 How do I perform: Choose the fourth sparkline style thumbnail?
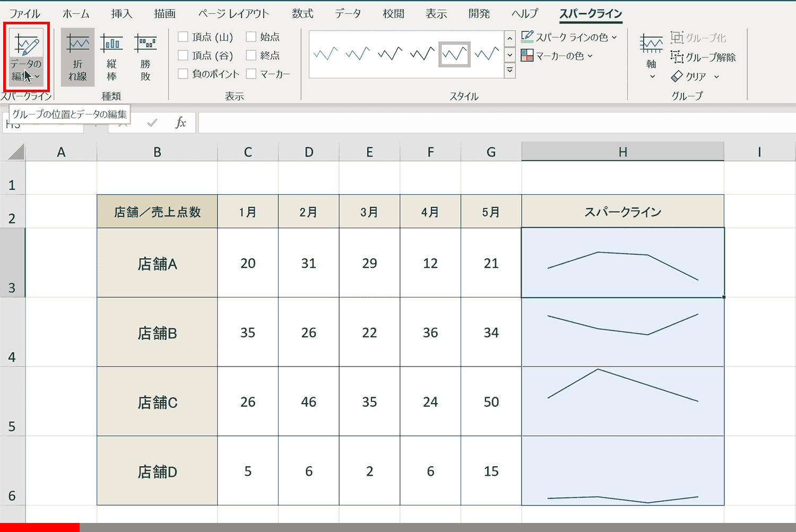click(x=422, y=54)
